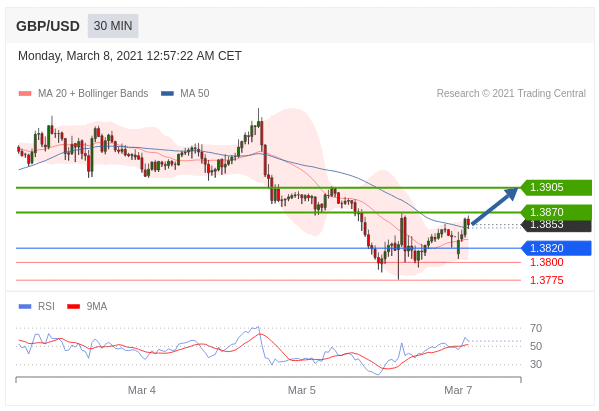Click the blue upward forecast arrow
The image size is (599, 411).
(x=495, y=206)
